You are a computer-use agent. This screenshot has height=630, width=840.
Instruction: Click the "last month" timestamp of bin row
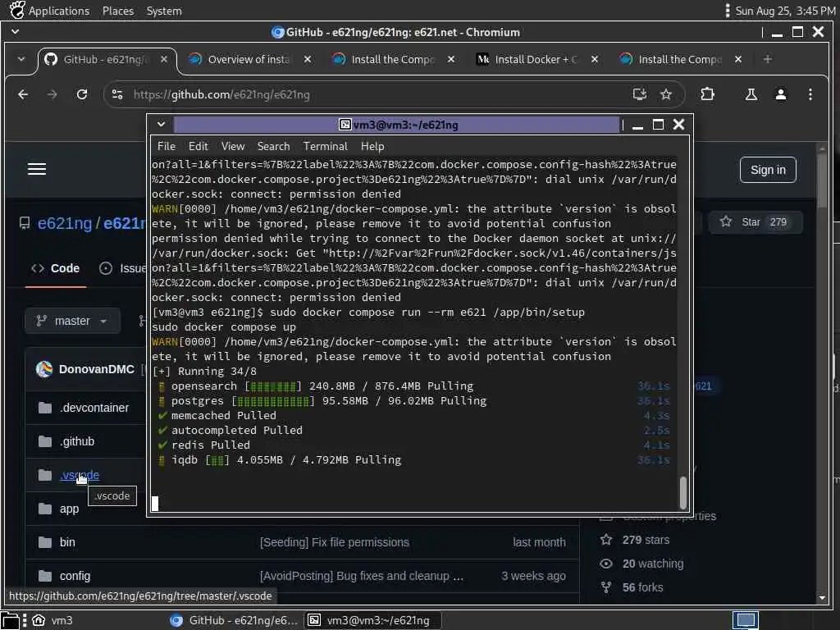[539, 543]
